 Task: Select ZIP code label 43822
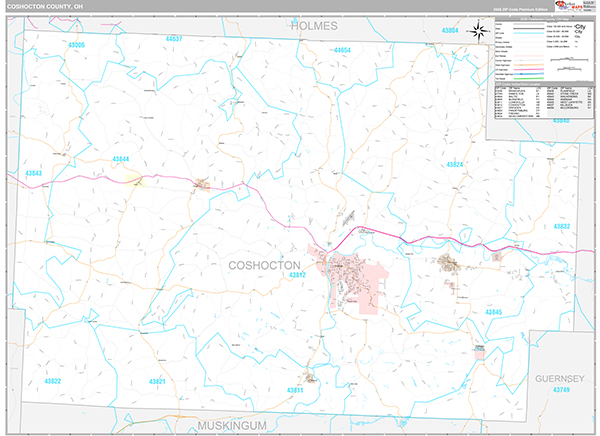[x=52, y=381]
